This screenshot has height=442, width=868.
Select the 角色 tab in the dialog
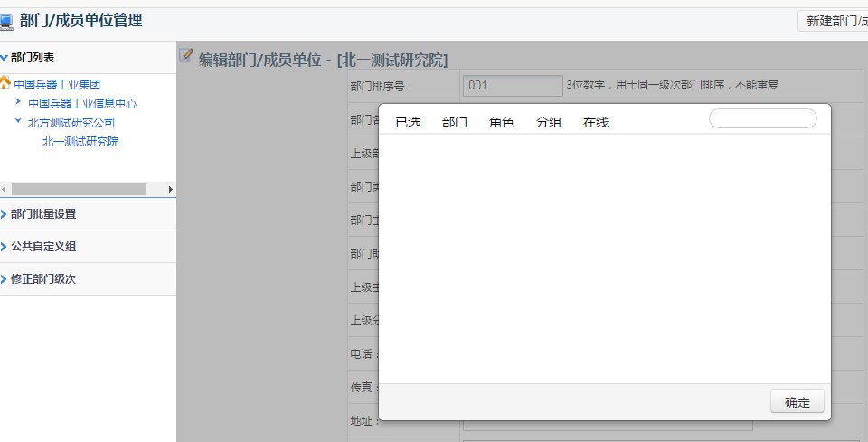[502, 123]
